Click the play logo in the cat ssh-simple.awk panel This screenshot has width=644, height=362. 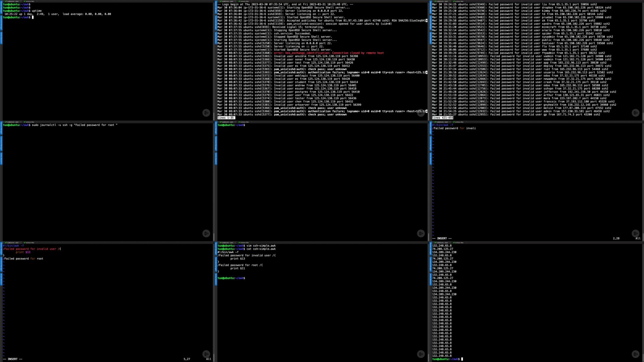click(421, 354)
